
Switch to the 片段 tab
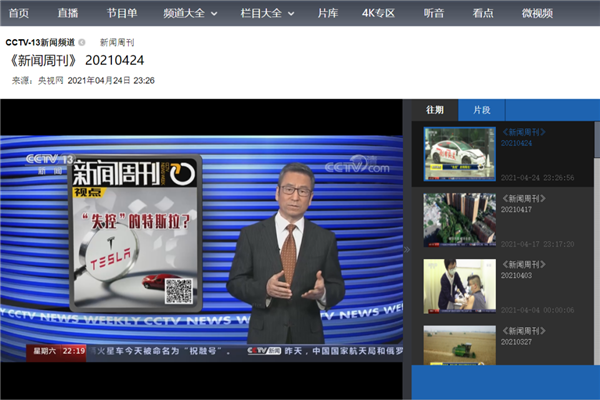481,110
